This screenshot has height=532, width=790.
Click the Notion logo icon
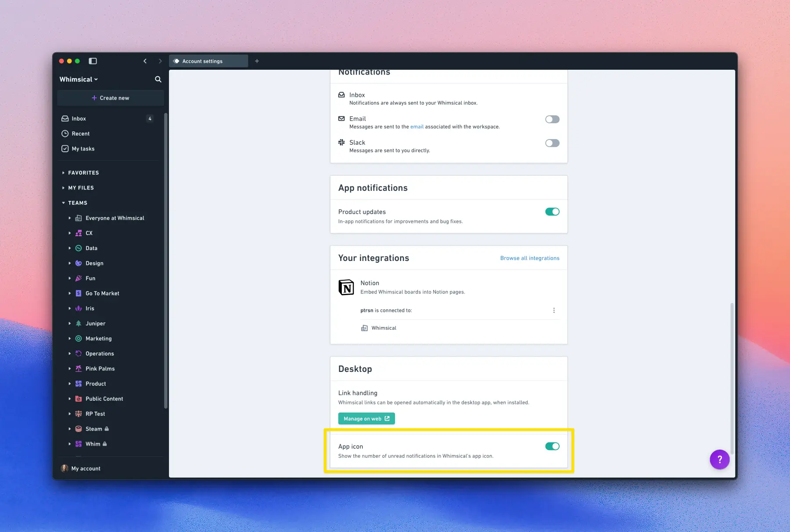pos(346,288)
